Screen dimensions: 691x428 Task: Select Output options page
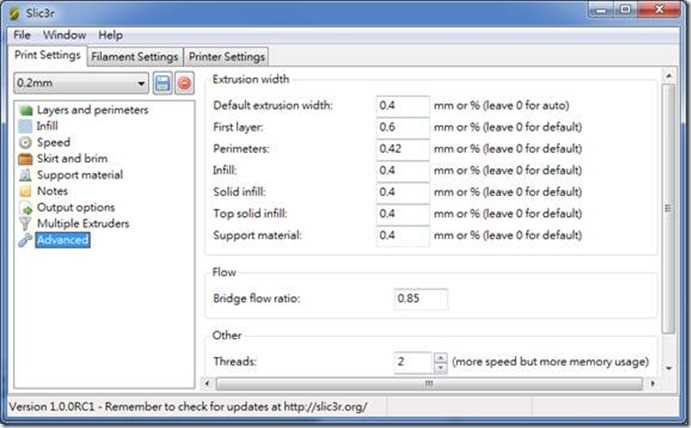[x=75, y=208]
